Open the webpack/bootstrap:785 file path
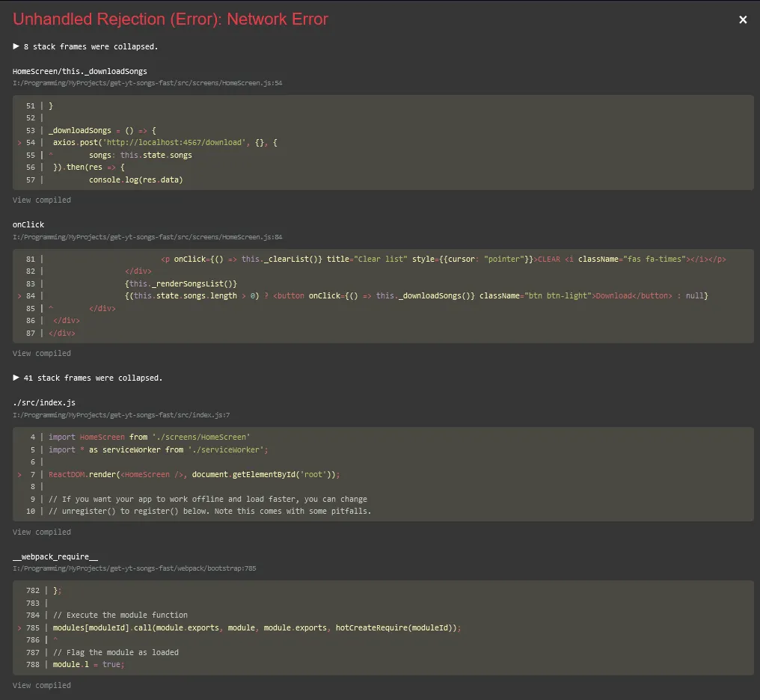This screenshot has height=700, width=760. click(134, 568)
